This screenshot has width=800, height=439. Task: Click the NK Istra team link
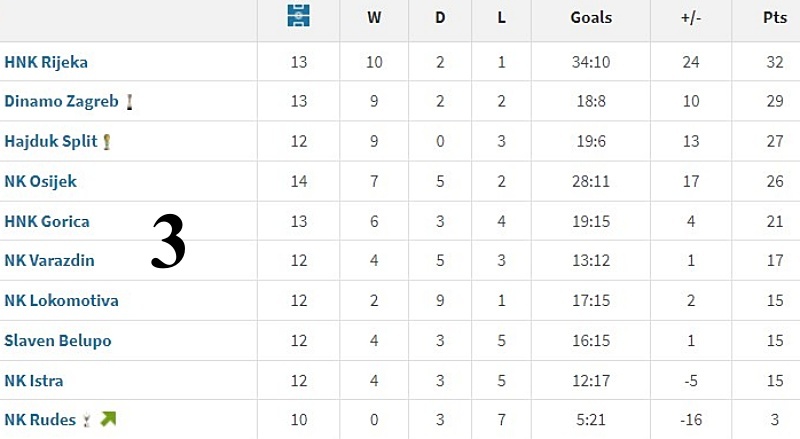tap(34, 380)
